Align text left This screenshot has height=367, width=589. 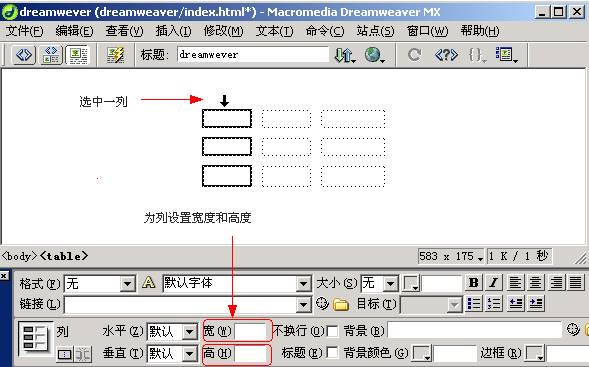[515, 282]
